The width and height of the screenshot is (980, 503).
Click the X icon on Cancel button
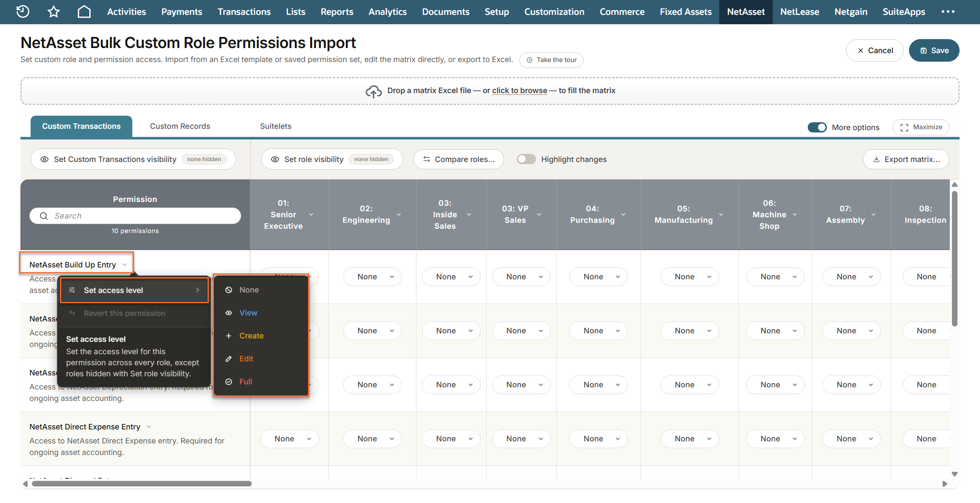860,51
